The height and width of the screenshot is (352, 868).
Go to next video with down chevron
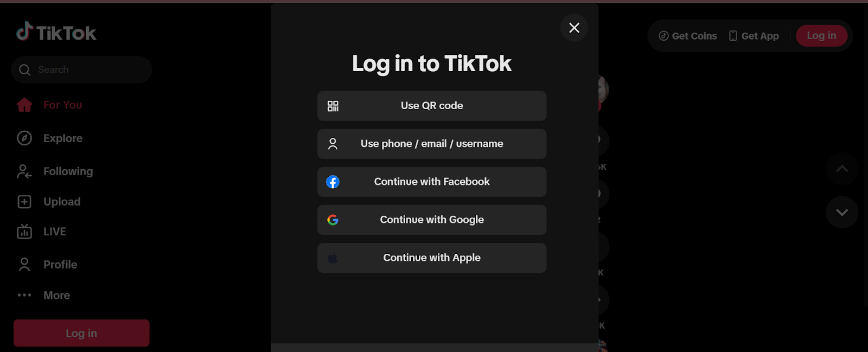click(842, 212)
